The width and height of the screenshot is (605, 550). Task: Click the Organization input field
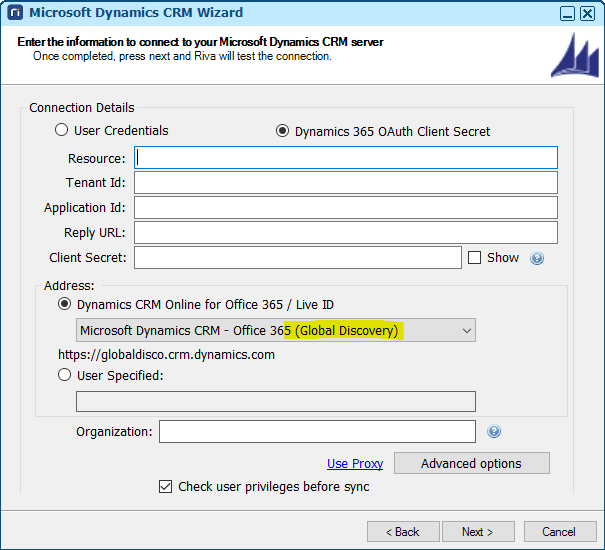(x=317, y=432)
